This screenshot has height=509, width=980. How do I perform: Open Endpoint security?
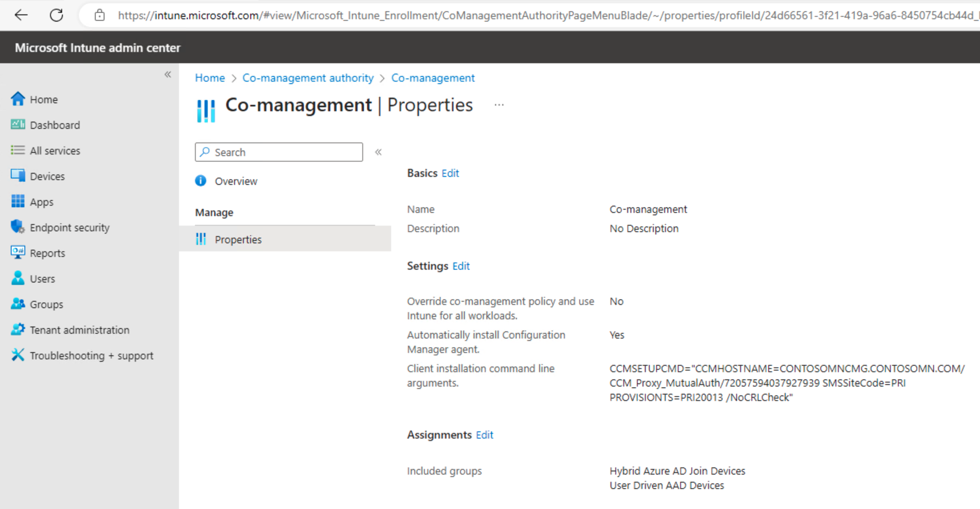click(x=69, y=227)
